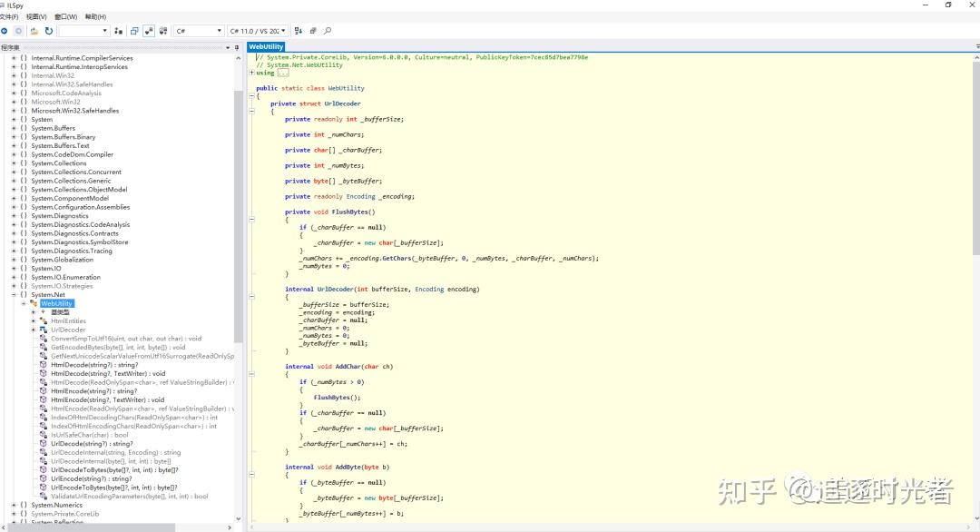980x532 pixels.
Task: Toggle show private and internal members
Action: click(x=149, y=31)
